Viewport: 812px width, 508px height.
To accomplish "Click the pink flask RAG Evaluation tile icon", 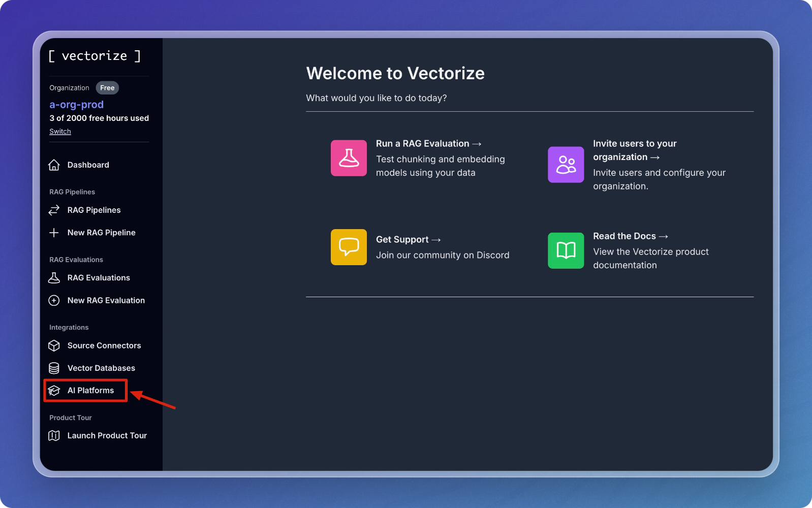I will pyautogui.click(x=349, y=158).
